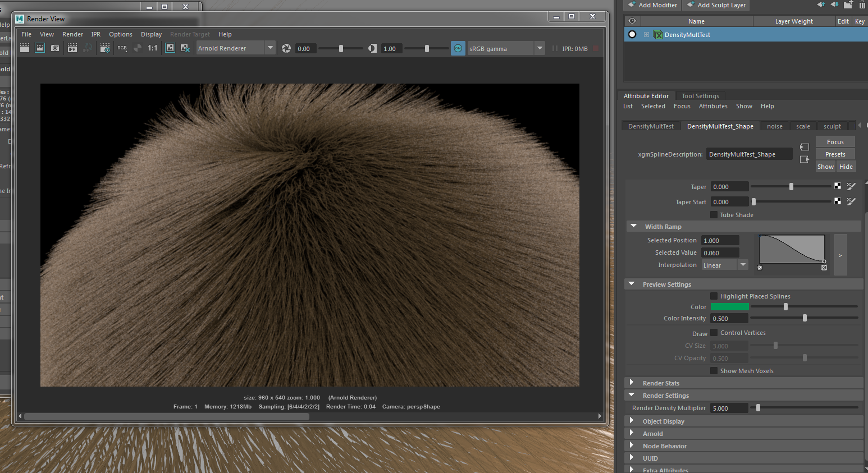This screenshot has height=473, width=868.
Task: Click the Remove Image icon
Action: [x=185, y=48]
